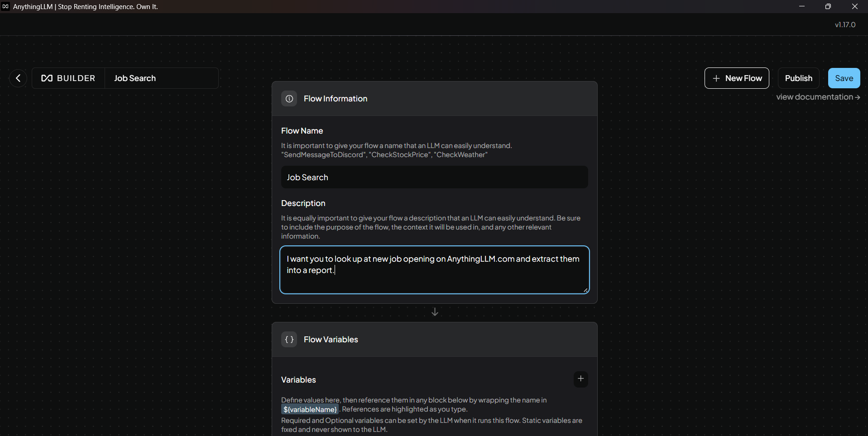Image resolution: width=868 pixels, height=436 pixels.
Task: Add a variable with the plus button
Action: click(x=581, y=379)
